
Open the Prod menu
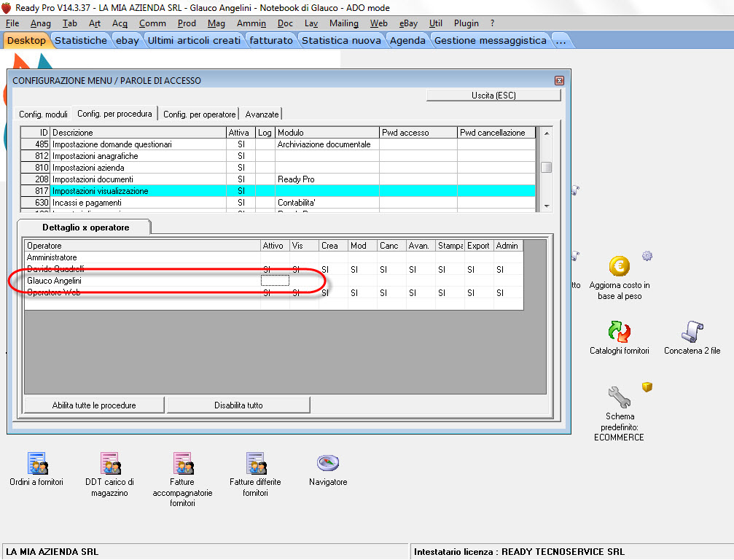(x=187, y=23)
